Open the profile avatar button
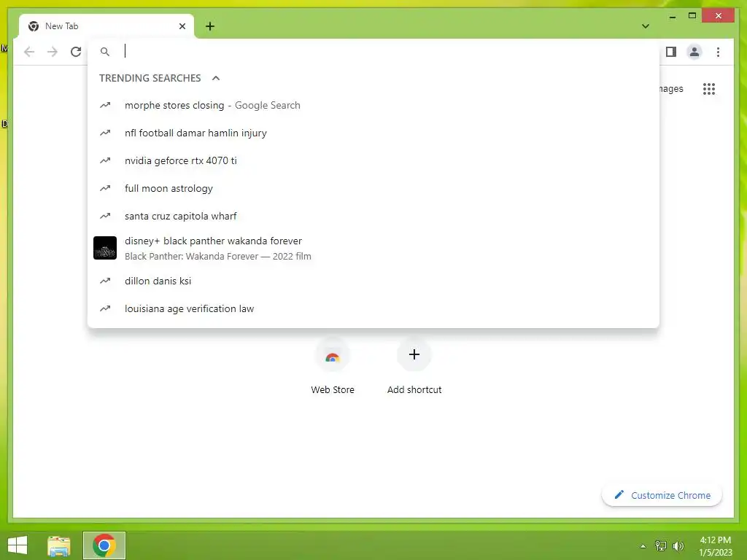The width and height of the screenshot is (747, 560). [694, 52]
